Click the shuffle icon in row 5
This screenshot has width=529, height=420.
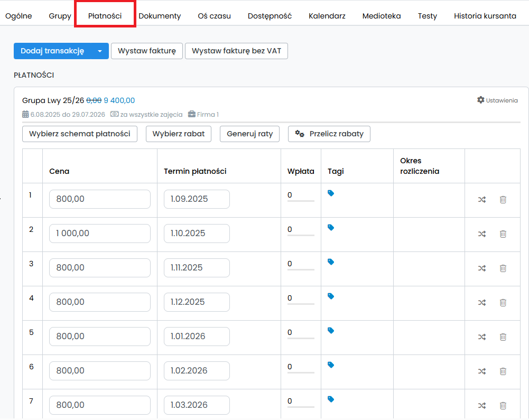tap(482, 337)
